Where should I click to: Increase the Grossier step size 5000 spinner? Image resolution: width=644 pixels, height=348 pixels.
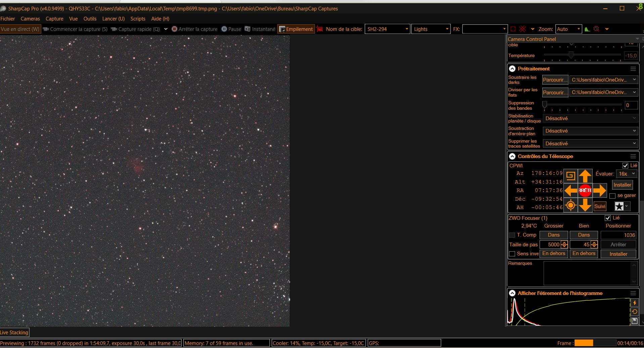tap(564, 243)
